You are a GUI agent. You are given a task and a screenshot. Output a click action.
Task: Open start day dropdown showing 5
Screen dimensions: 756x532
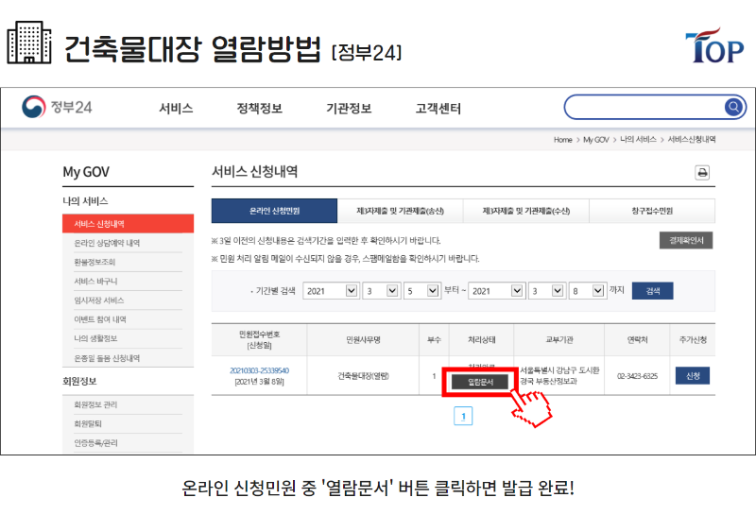(421, 291)
